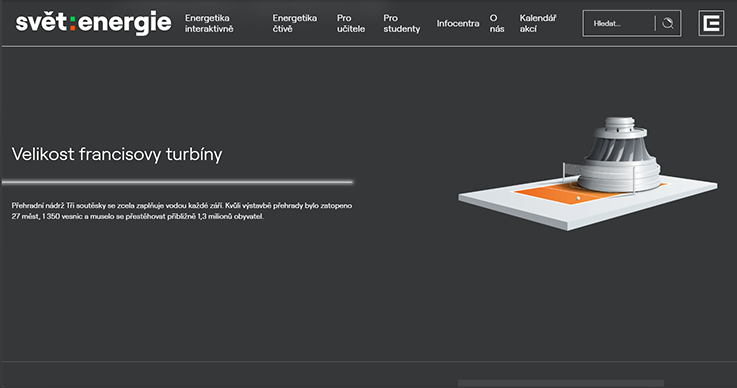This screenshot has height=388, width=737.
Task: Open Kalendář akcí page
Action: [538, 23]
